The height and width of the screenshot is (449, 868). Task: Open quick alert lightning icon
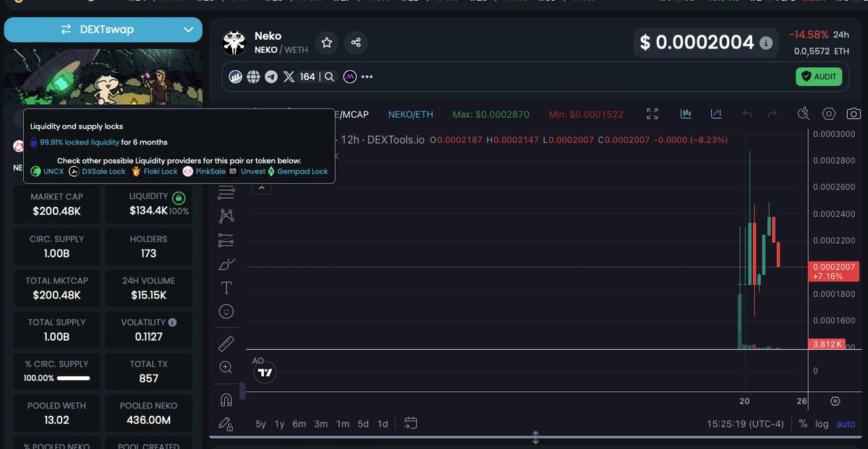[803, 114]
